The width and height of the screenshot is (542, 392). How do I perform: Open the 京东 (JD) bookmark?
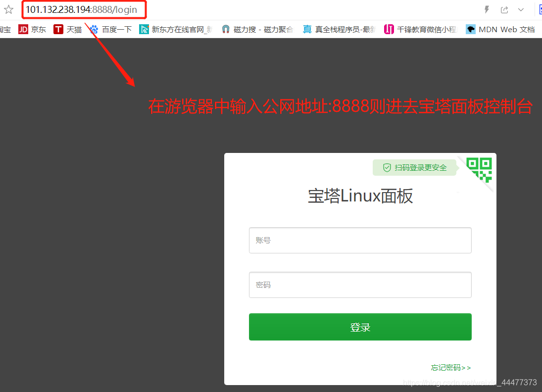(x=32, y=29)
